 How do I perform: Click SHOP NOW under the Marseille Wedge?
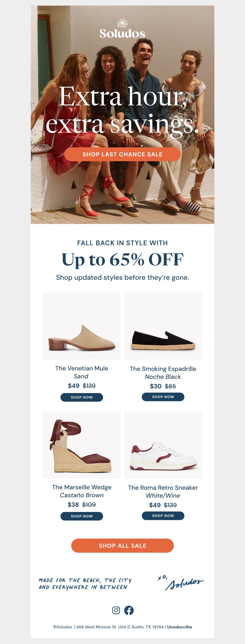(x=82, y=516)
